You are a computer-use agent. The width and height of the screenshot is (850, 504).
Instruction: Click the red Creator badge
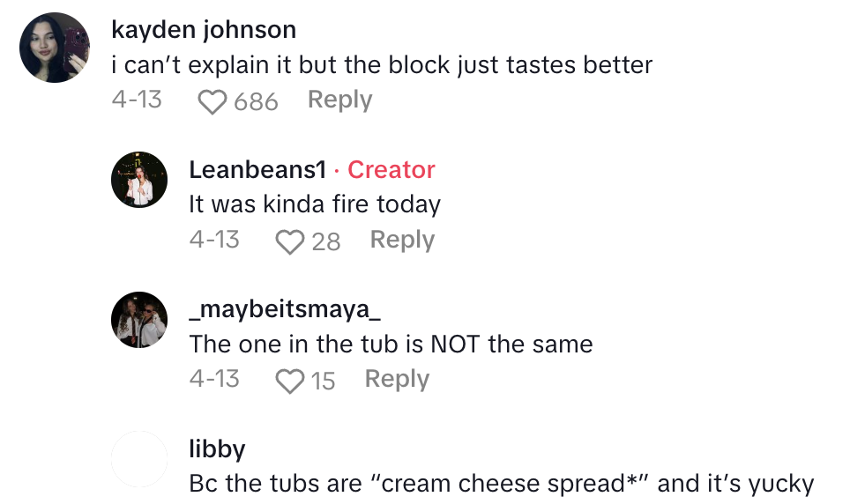391,169
